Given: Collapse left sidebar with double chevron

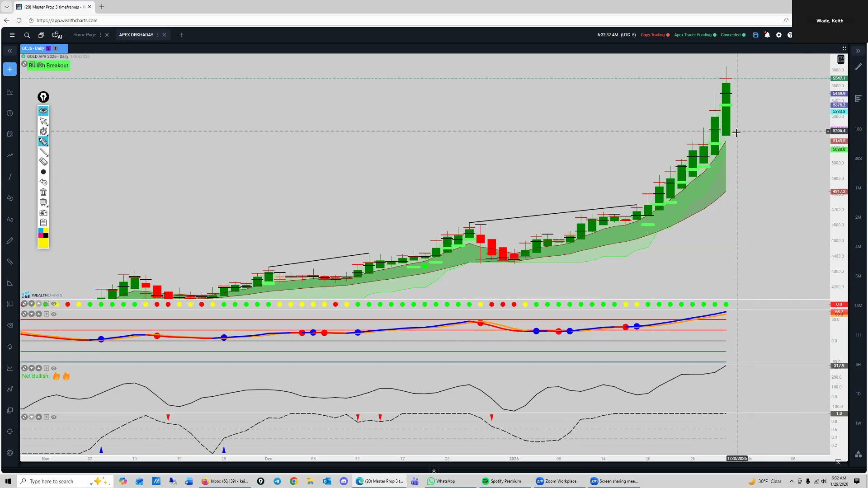Looking at the screenshot, I should pyautogui.click(x=10, y=51).
